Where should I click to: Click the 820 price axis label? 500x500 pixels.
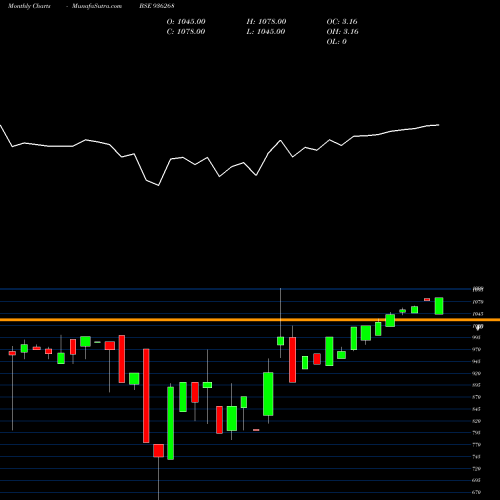[477, 421]
